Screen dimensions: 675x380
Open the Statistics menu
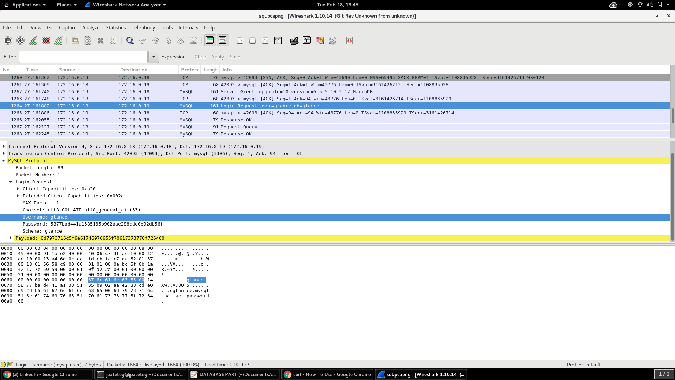pyautogui.click(x=115, y=28)
